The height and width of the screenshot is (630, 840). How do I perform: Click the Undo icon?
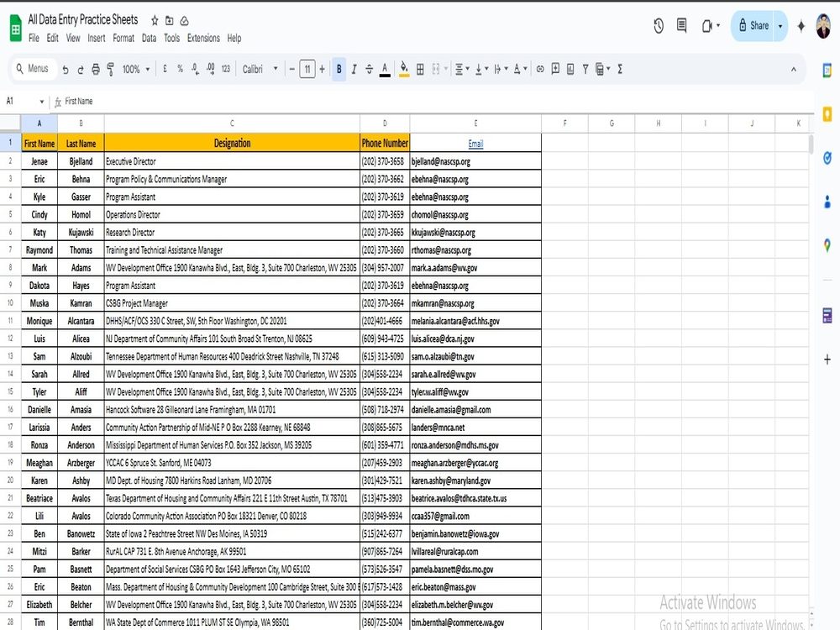pyautogui.click(x=66, y=69)
